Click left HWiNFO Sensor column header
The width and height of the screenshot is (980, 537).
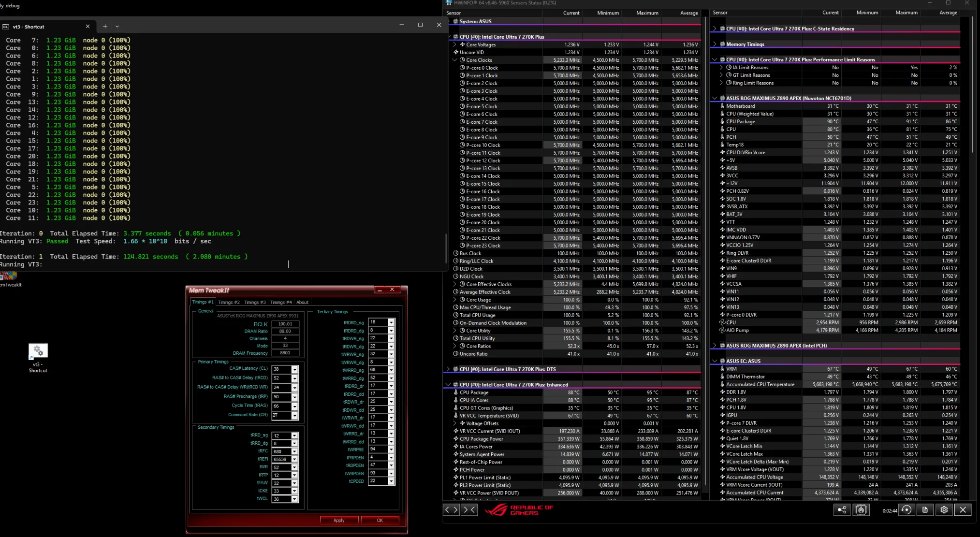pos(453,13)
